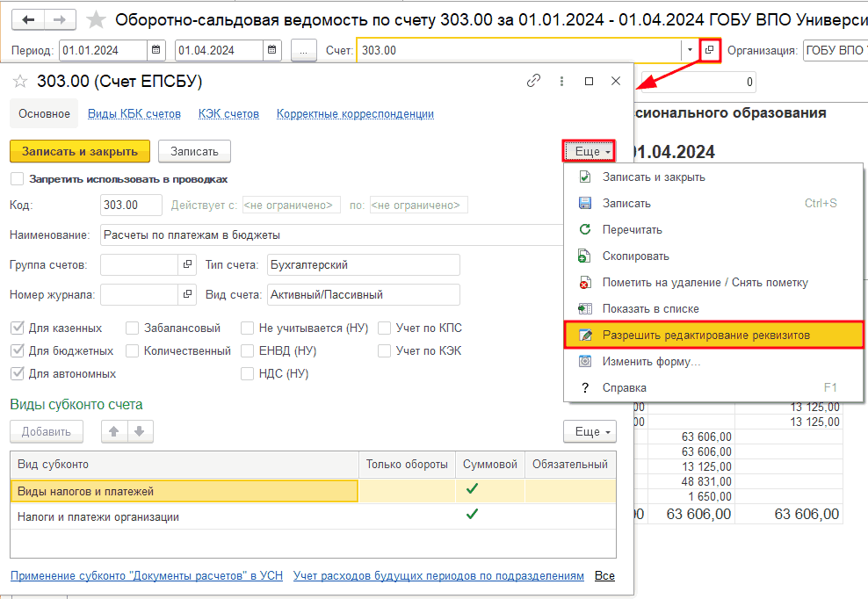Enable the НДС (НУ) checkbox
Screen dimensions: 868x599
pyautogui.click(x=248, y=372)
